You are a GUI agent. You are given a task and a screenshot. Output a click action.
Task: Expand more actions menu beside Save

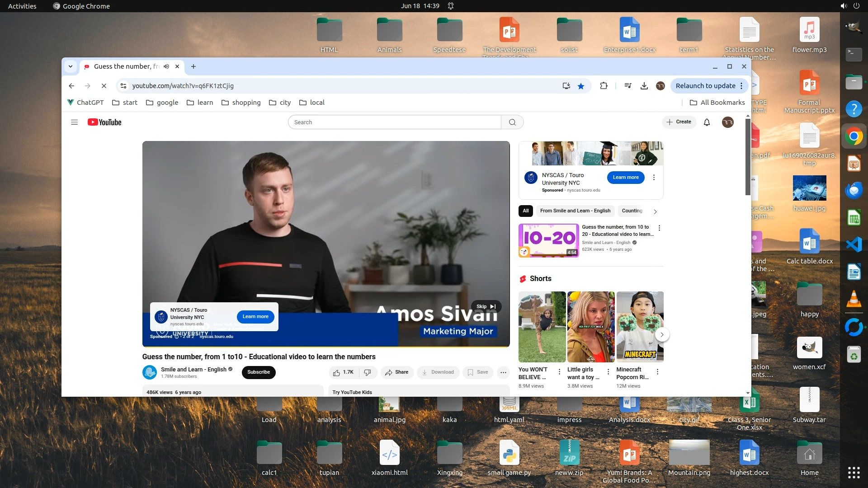click(x=503, y=372)
